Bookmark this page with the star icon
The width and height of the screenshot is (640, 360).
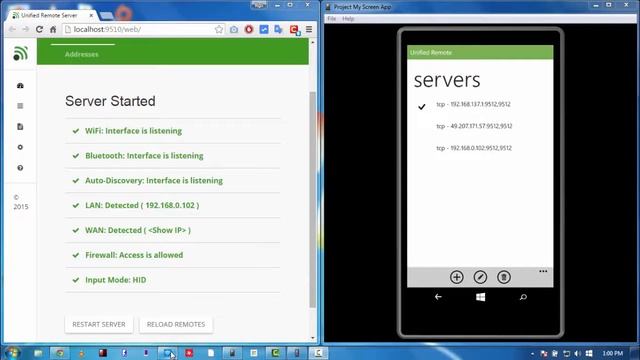point(219,29)
